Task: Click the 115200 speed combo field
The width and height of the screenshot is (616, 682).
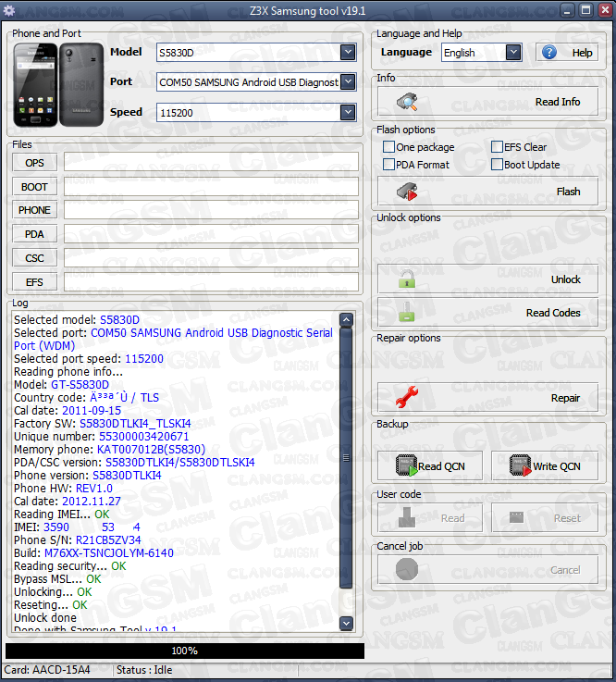Action: (256, 113)
